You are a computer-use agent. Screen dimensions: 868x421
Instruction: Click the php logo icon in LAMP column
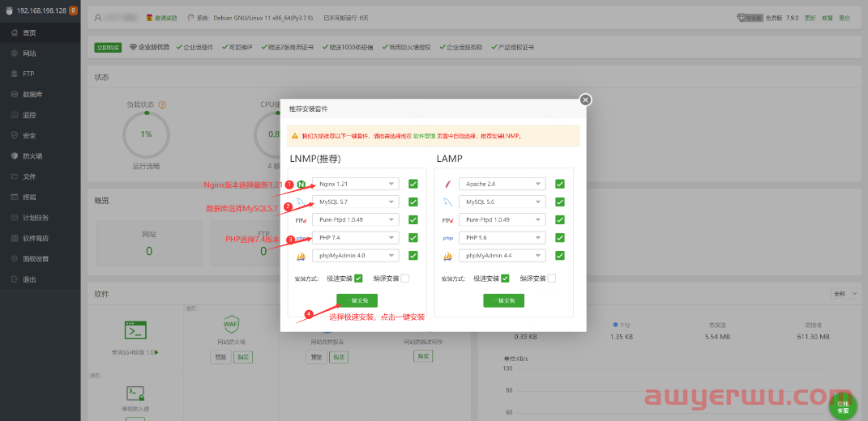(447, 239)
